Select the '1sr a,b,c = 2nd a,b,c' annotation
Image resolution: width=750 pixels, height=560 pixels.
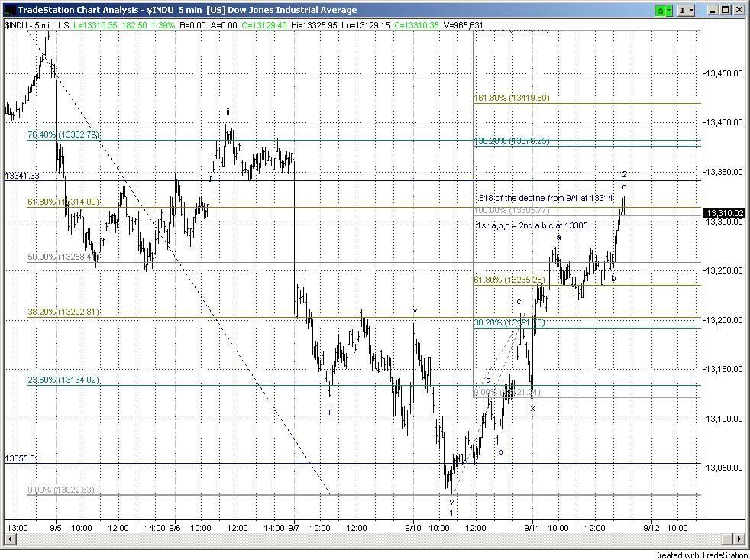tap(531, 226)
